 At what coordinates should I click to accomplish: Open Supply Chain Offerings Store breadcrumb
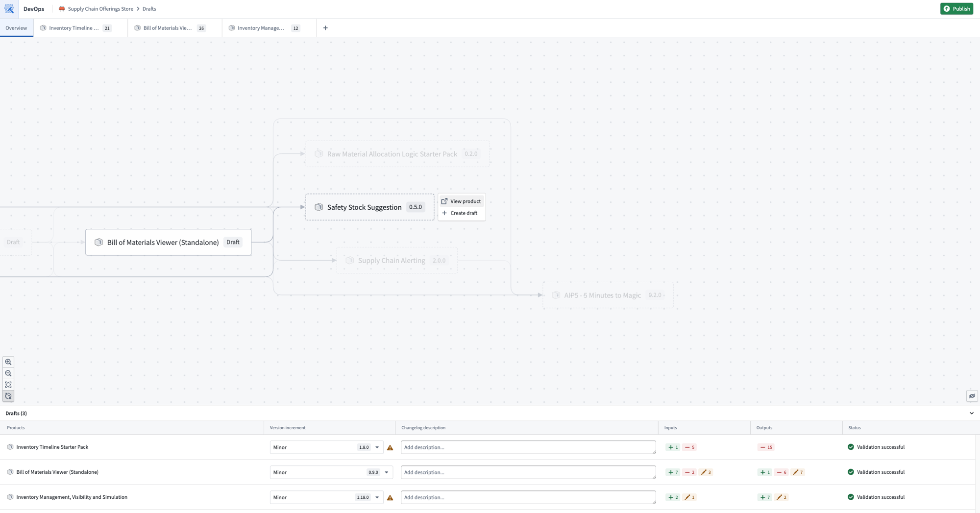pos(100,9)
